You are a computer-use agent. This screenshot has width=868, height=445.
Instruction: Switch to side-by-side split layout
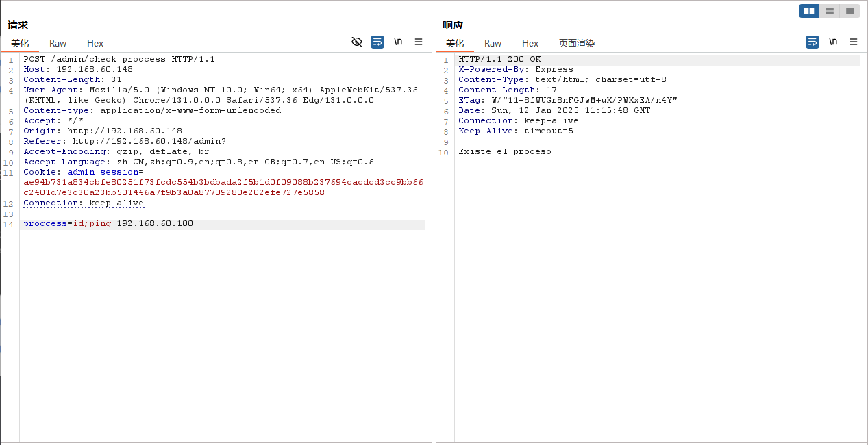click(809, 11)
